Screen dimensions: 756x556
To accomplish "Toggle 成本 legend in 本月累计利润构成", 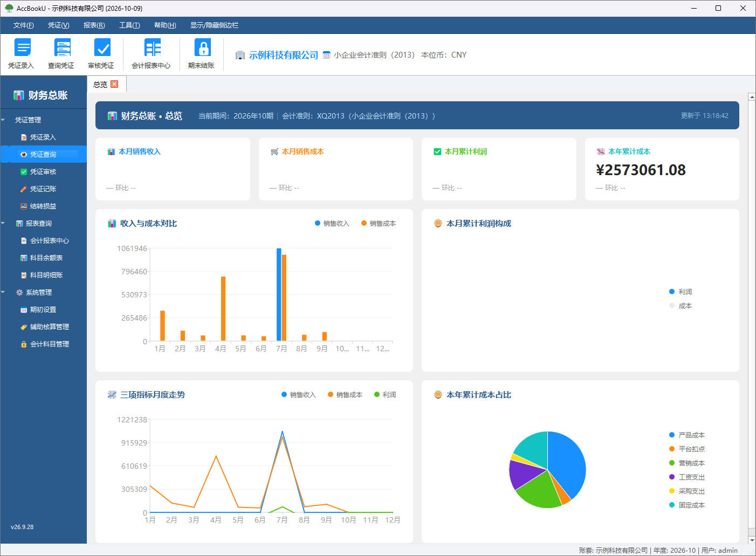I will click(681, 306).
